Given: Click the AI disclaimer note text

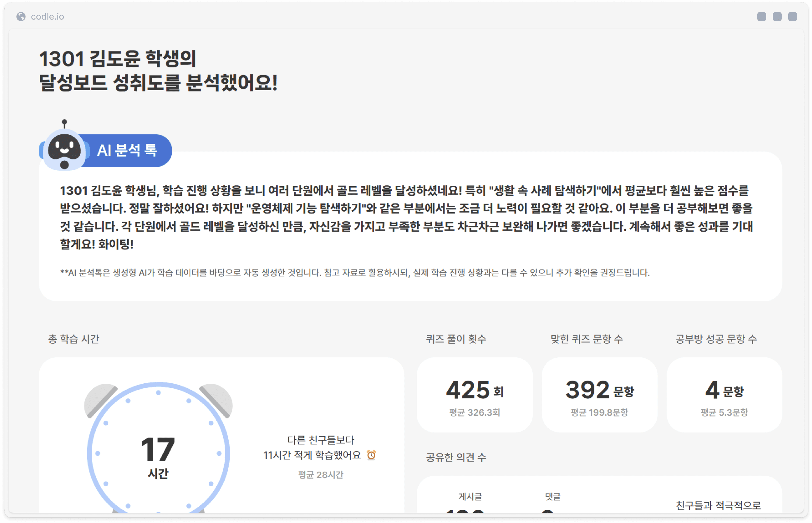Looking at the screenshot, I should pos(355,272).
